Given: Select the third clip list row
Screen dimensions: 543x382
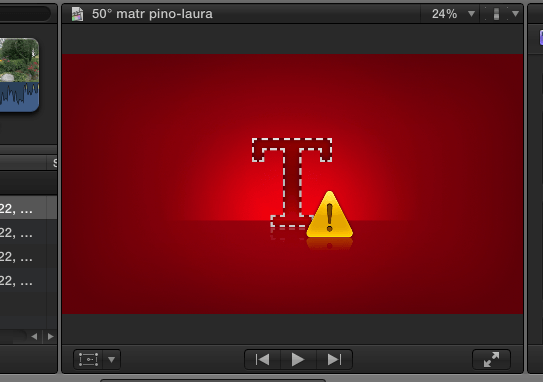Looking at the screenshot, I should tap(28, 256).
